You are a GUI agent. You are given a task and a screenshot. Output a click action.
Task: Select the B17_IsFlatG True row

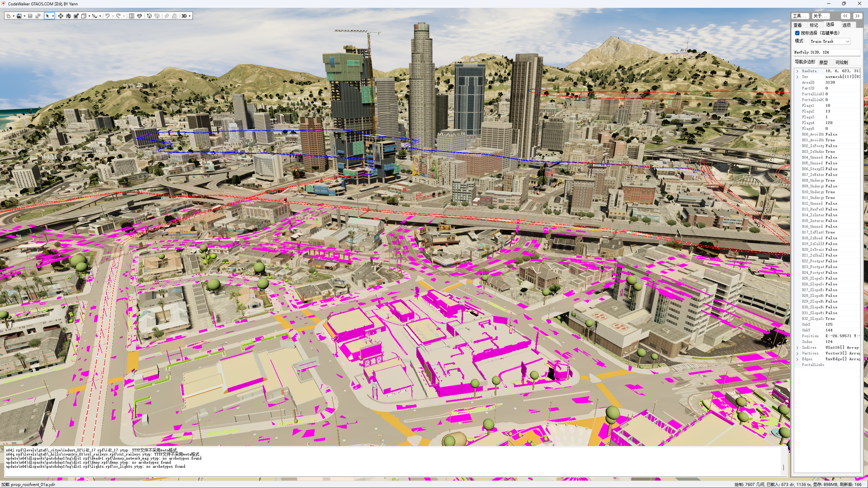830,232
